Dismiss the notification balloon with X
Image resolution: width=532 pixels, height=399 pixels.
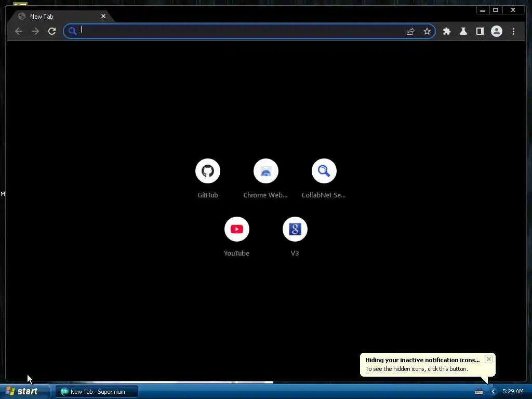488,359
